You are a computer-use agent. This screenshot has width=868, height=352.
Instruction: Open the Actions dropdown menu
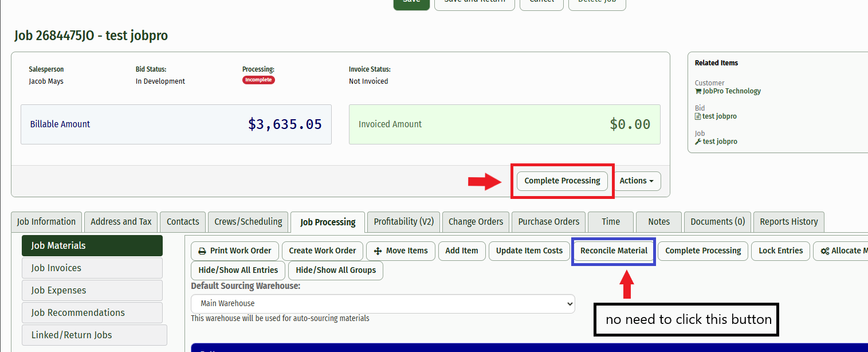point(637,181)
